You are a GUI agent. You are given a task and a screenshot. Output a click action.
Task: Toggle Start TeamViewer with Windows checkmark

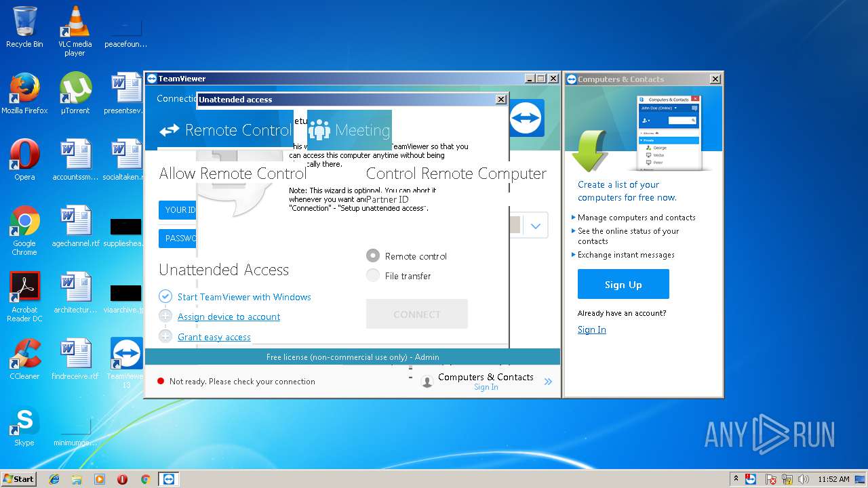165,297
